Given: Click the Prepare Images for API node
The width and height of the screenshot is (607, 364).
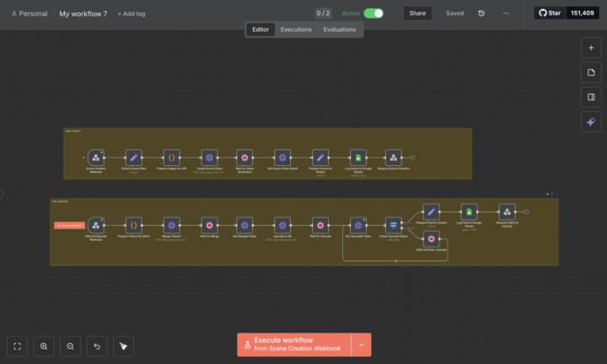Looking at the screenshot, I should point(171,158).
